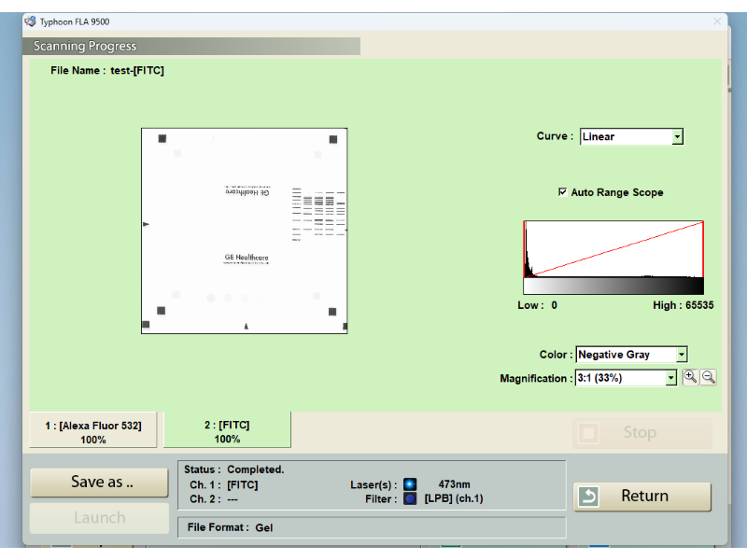This screenshot has height=560, width=747.
Task: Open the Curve dropdown set to Linear
Action: coord(677,137)
